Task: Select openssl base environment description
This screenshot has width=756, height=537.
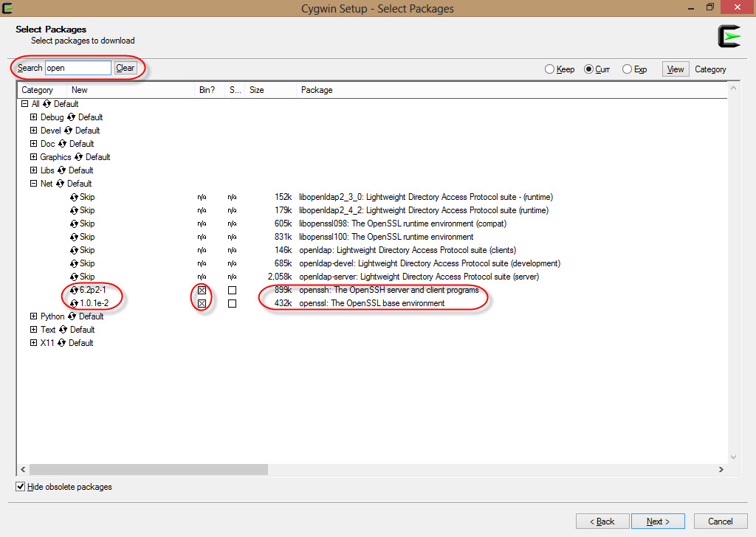Action: (372, 303)
